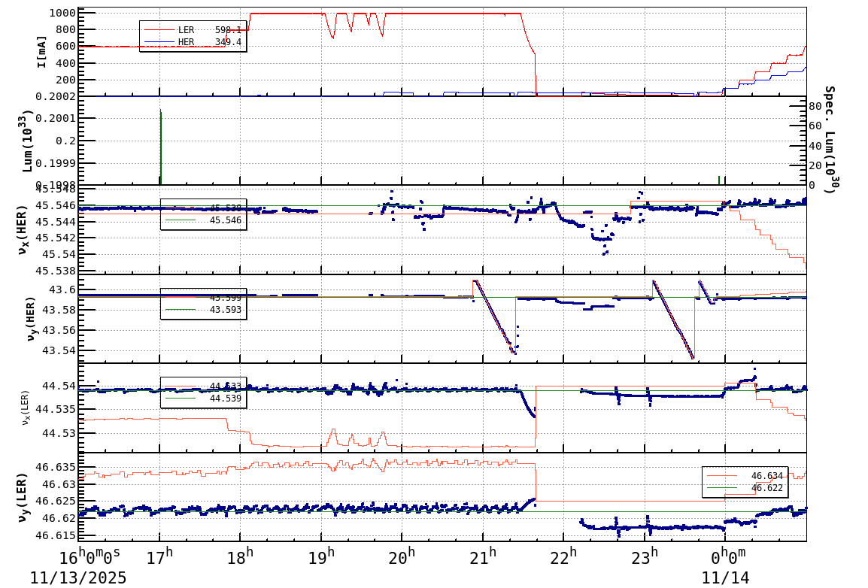Click the 11/13/2025 date label

(78, 578)
